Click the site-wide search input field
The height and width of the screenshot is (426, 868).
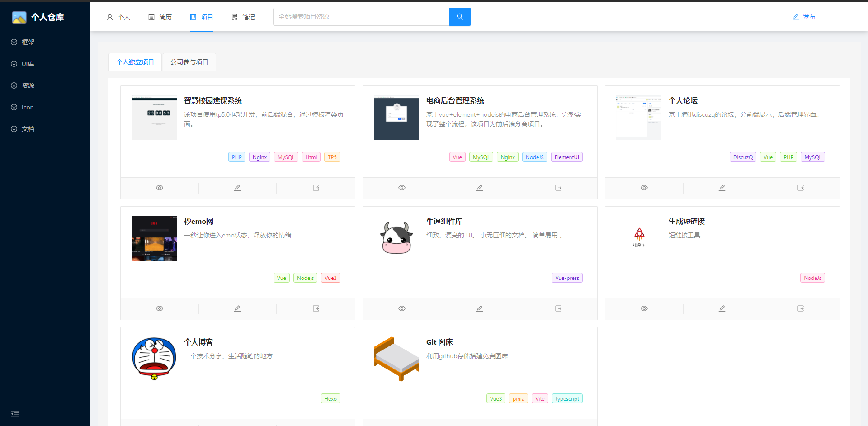pyautogui.click(x=361, y=16)
